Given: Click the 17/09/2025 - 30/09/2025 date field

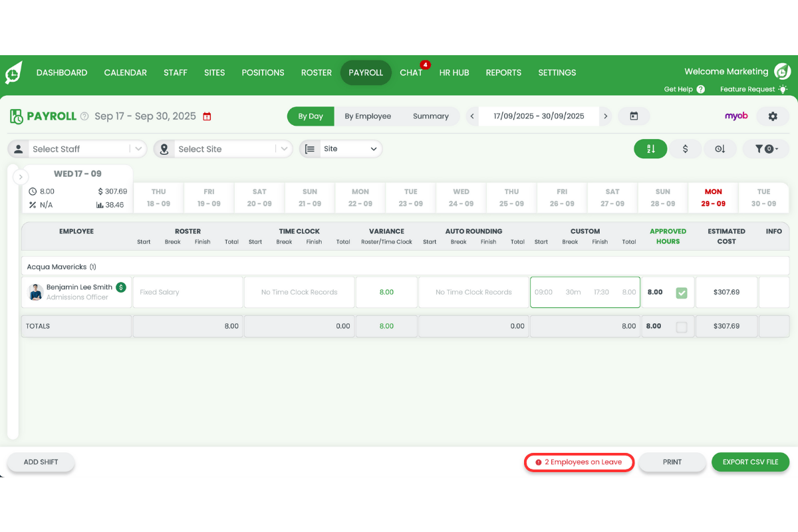Looking at the screenshot, I should click(x=539, y=116).
